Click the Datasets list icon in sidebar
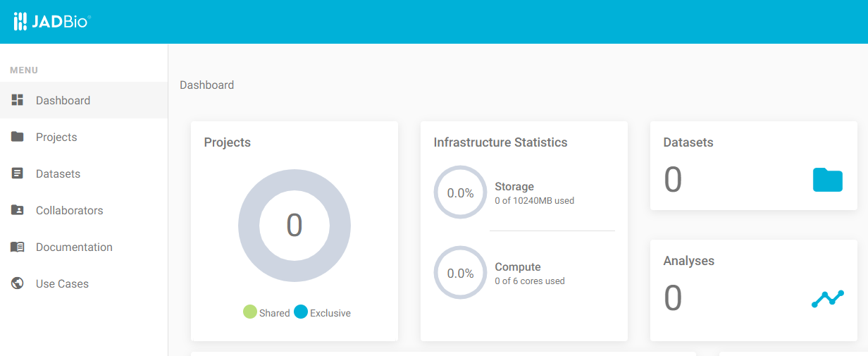868x356 pixels. pos(18,173)
